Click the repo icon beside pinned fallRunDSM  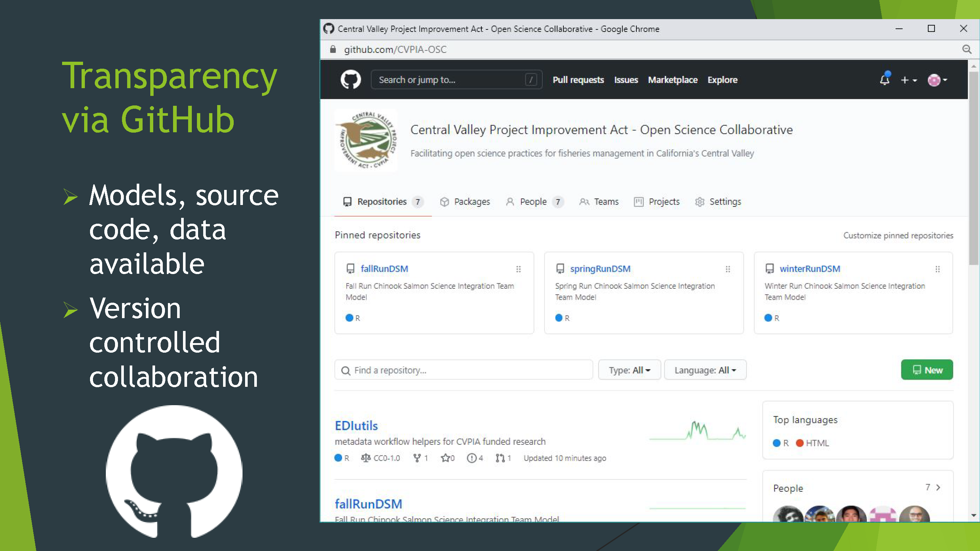pyautogui.click(x=351, y=269)
